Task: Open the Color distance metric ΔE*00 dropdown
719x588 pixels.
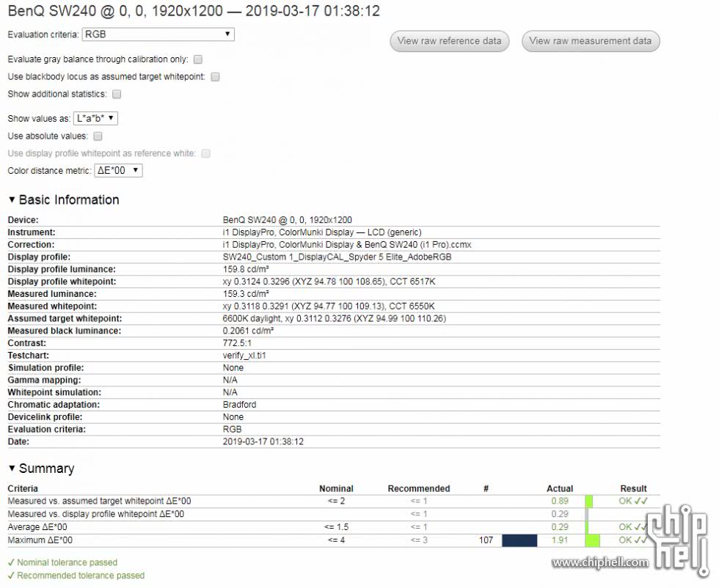Action: 118,171
